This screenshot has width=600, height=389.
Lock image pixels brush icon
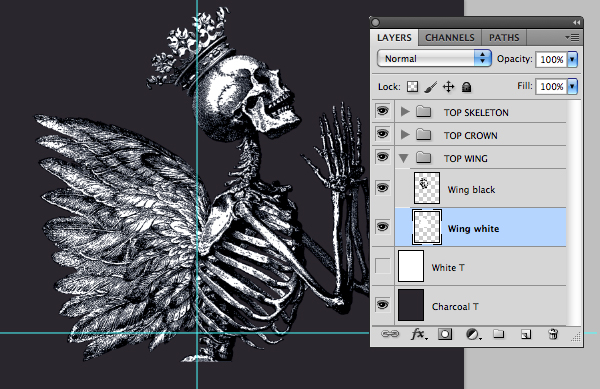pos(430,87)
